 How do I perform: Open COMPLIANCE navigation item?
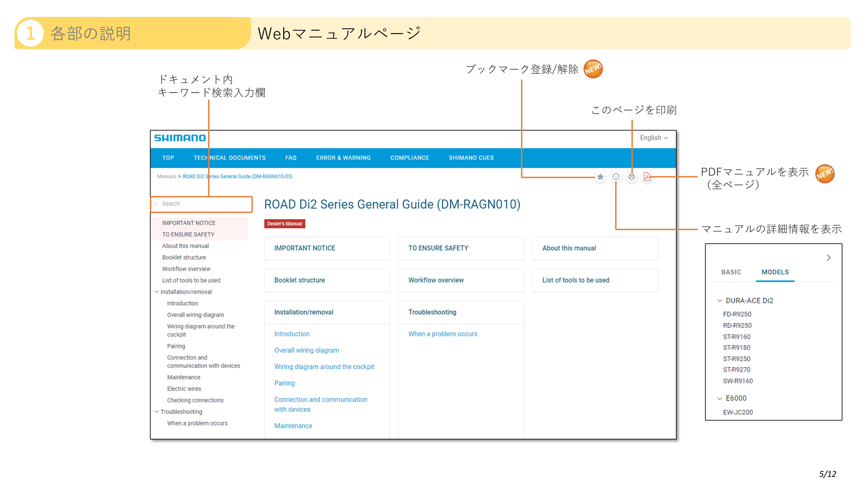tap(410, 158)
